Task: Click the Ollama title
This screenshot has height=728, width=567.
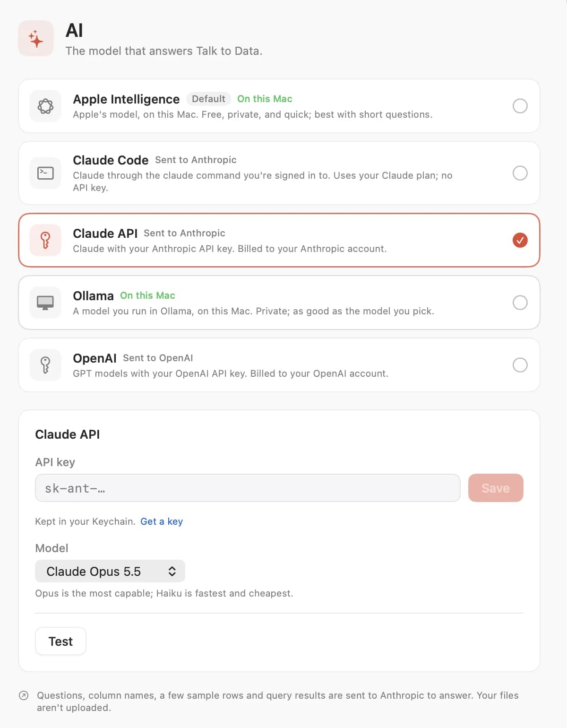Action: (x=93, y=296)
